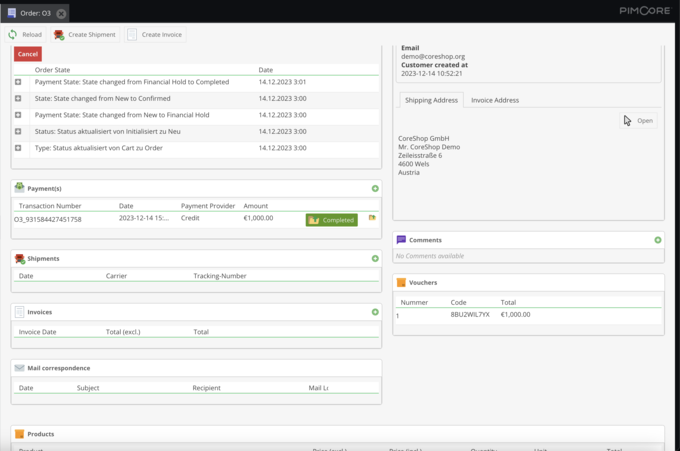Add a new comment with plus icon
This screenshot has height=451, width=680.
coord(658,240)
